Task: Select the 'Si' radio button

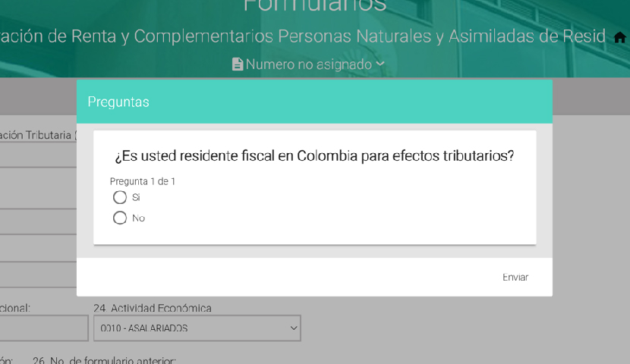Action: click(x=120, y=197)
